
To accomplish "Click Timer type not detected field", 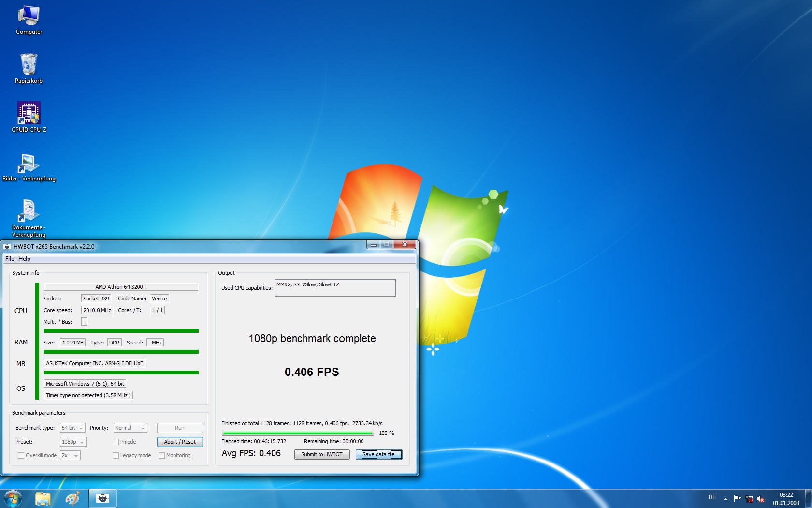I will click(x=88, y=395).
